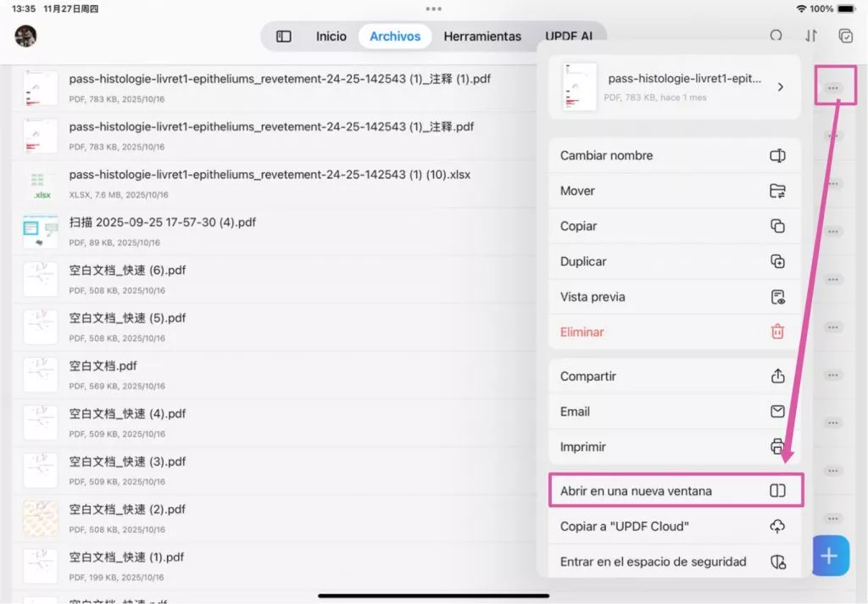The height and width of the screenshot is (604, 868).
Task: Toggle the sidebar panel icon
Action: coord(283,36)
